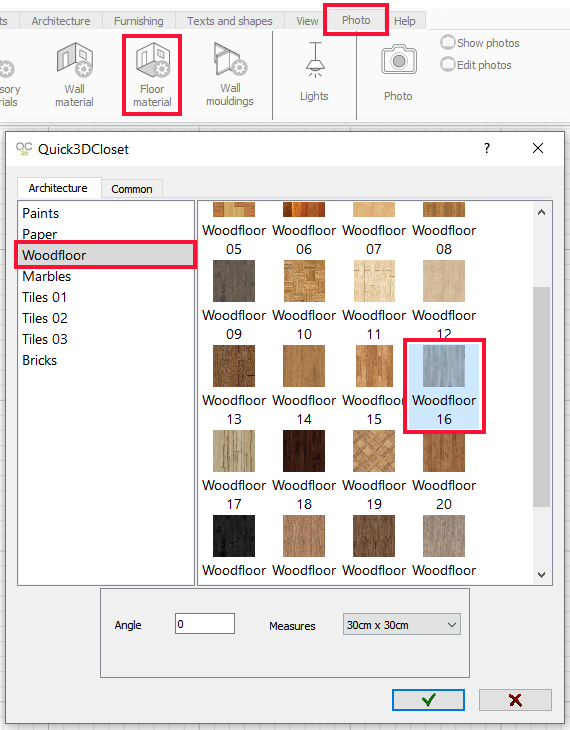Image resolution: width=570 pixels, height=730 pixels.
Task: Switch to the Common tab
Action: coord(132,189)
